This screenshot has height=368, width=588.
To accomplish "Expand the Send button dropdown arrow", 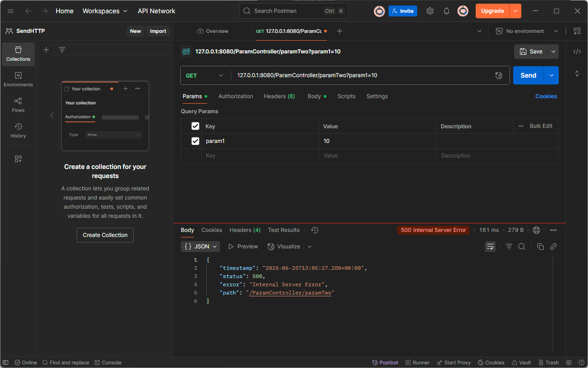I will click(x=551, y=75).
